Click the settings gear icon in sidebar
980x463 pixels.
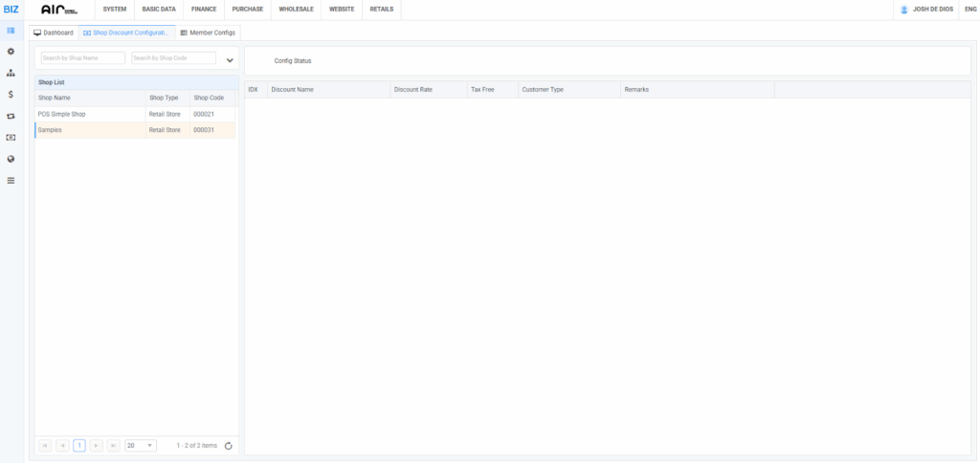pos(11,52)
